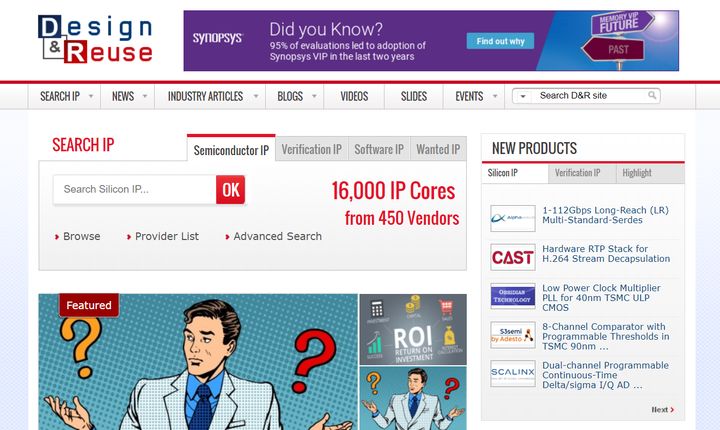Open the ROI Return on Investment thumbnail

(x=413, y=329)
